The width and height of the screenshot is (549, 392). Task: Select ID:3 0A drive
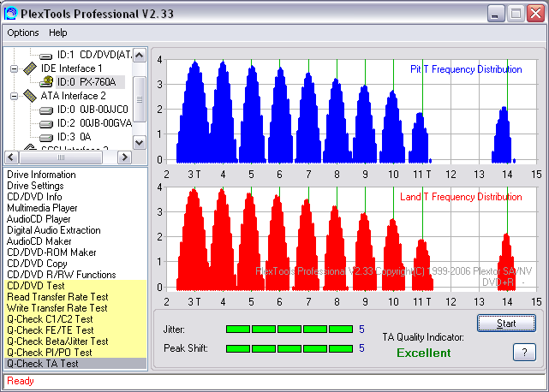tap(75, 137)
